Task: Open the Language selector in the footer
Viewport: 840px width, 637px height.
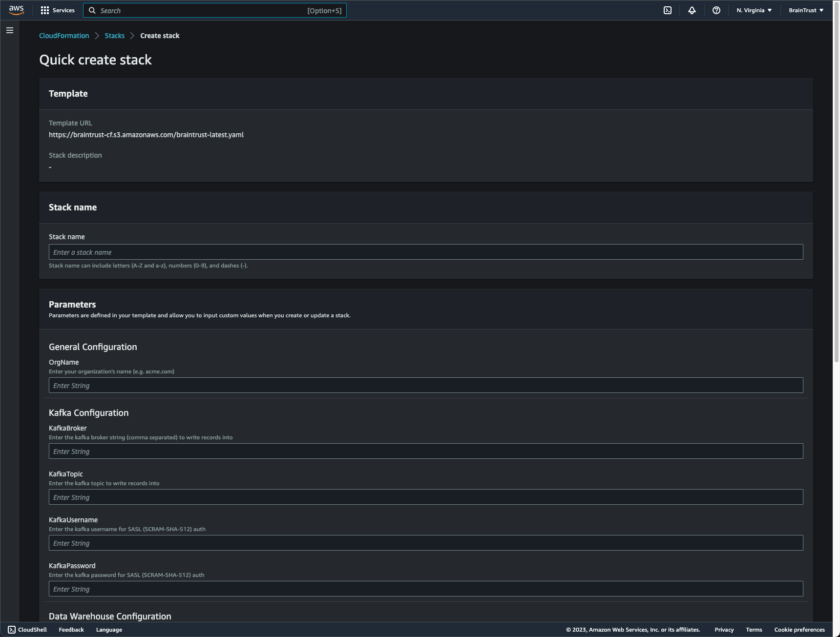Action: pos(108,630)
